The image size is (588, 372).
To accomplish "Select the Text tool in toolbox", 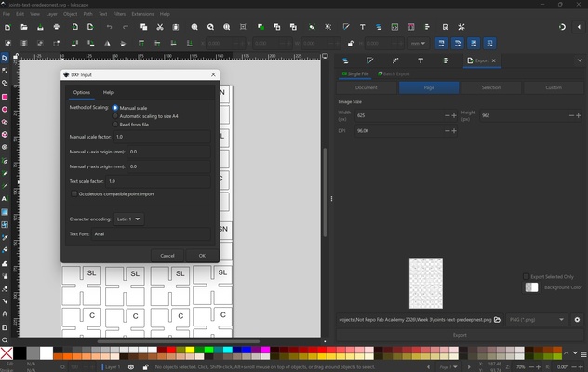I will pos(5,198).
